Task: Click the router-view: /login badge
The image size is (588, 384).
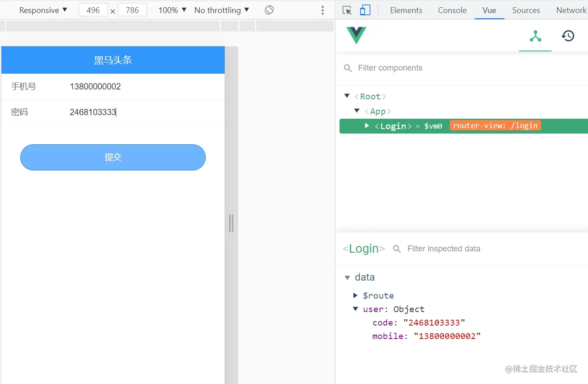Action: (495, 126)
